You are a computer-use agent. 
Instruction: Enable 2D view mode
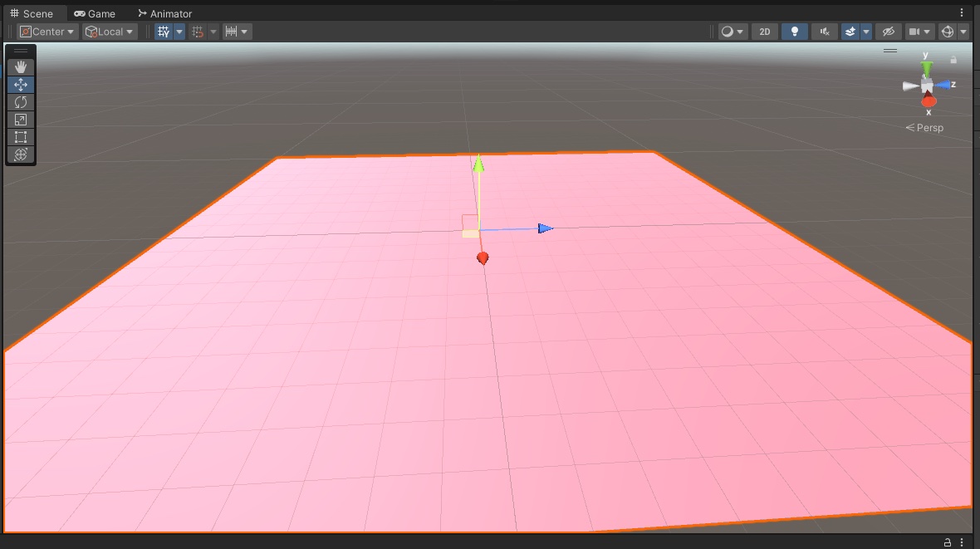tap(765, 32)
